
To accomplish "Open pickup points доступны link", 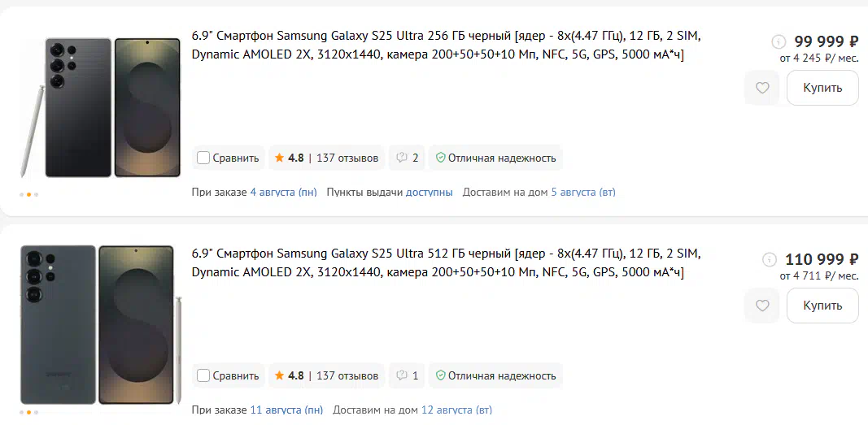I will pos(429,193).
